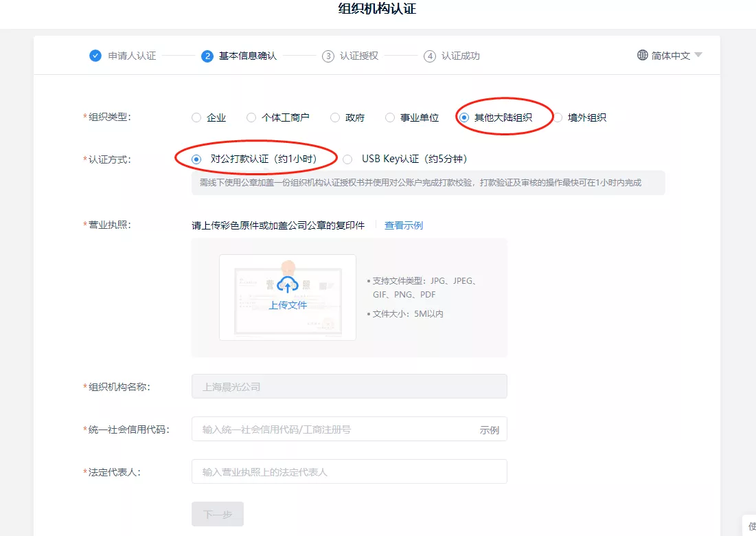Click 示例 in credit code field

489,429
